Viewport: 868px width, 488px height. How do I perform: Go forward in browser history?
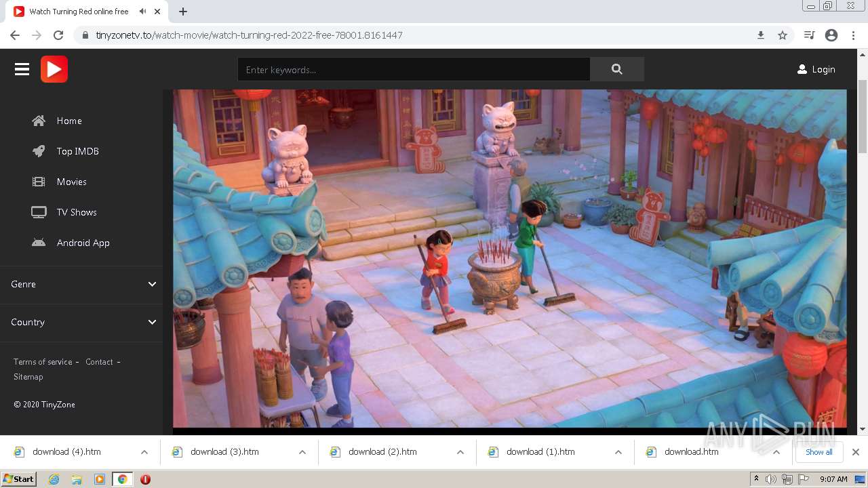click(x=37, y=35)
